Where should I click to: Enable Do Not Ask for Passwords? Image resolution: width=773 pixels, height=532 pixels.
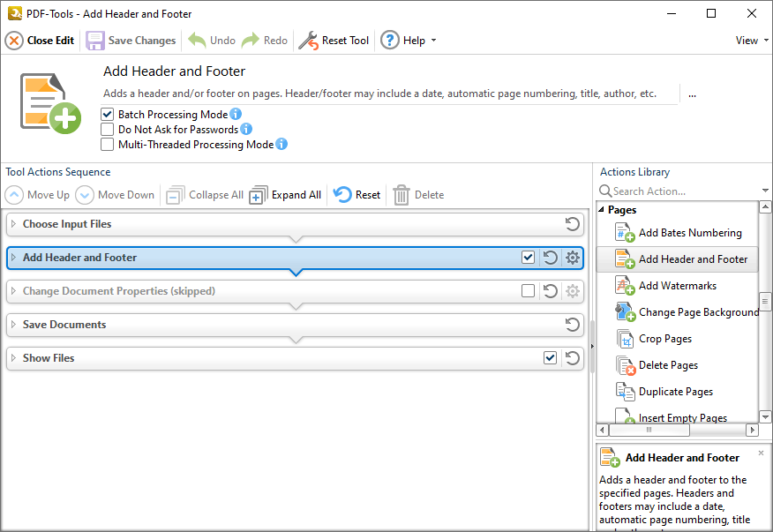(107, 129)
